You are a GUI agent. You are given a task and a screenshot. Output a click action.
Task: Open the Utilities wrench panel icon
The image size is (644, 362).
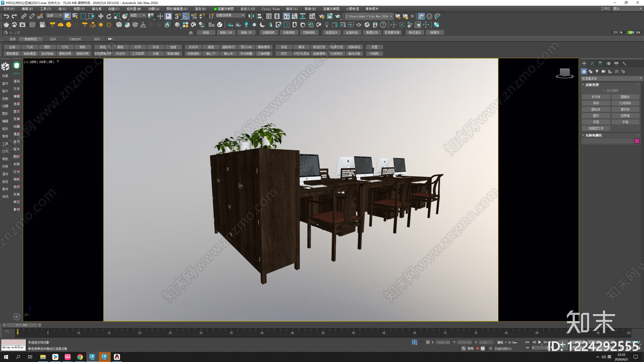click(624, 64)
